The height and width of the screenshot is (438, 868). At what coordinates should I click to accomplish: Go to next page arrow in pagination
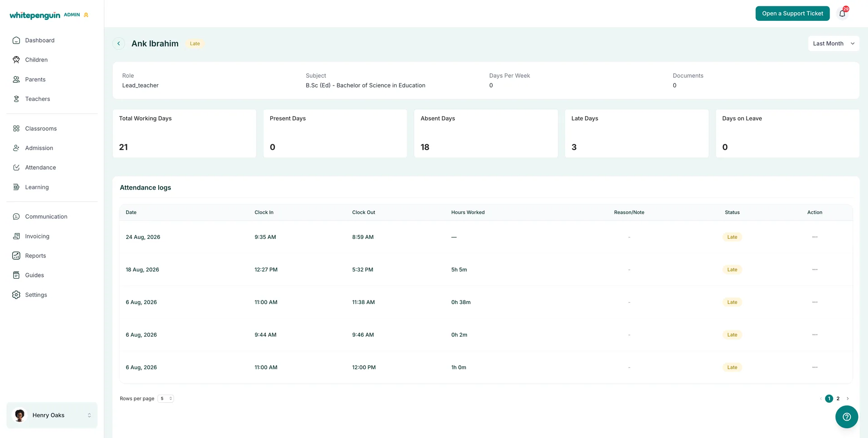(848, 399)
